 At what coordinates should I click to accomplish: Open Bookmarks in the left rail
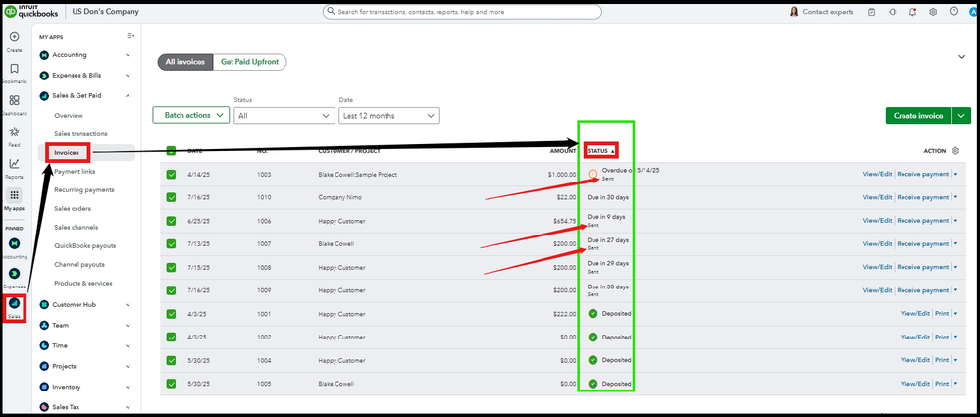[x=15, y=68]
